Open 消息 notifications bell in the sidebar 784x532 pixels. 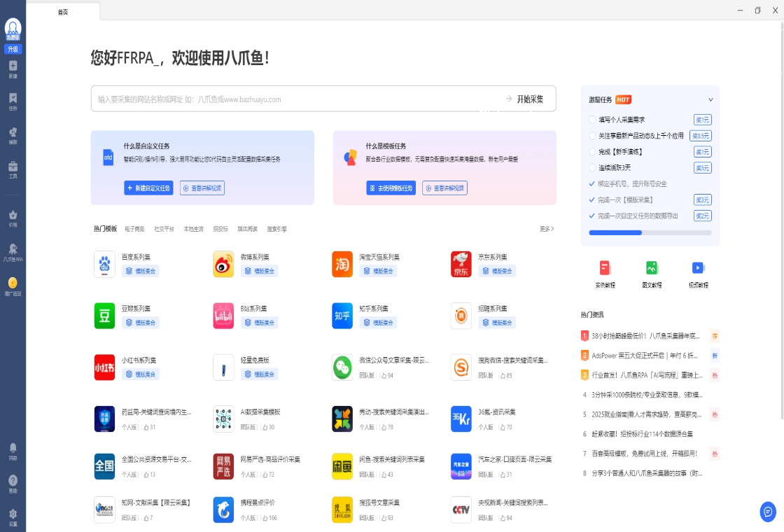pyautogui.click(x=13, y=448)
